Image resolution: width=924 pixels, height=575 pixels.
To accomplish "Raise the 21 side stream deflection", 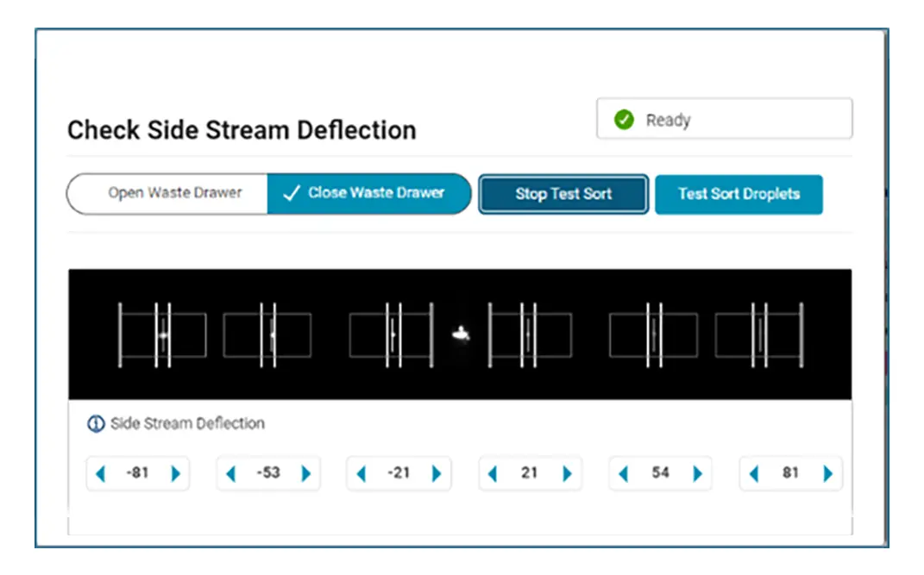I will tap(568, 473).
